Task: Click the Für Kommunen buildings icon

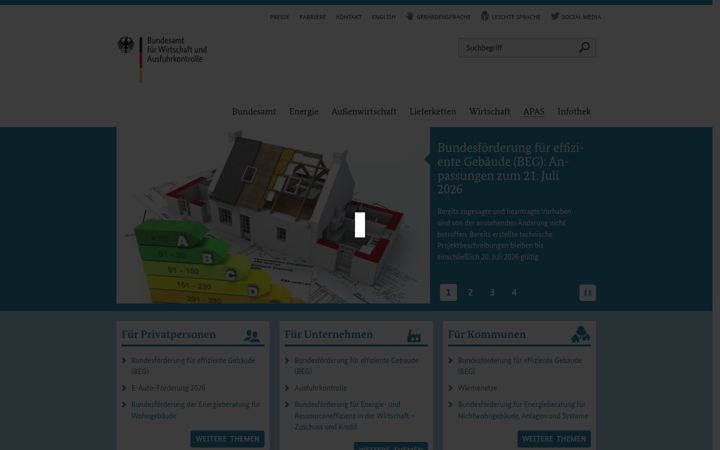Action: (x=580, y=334)
